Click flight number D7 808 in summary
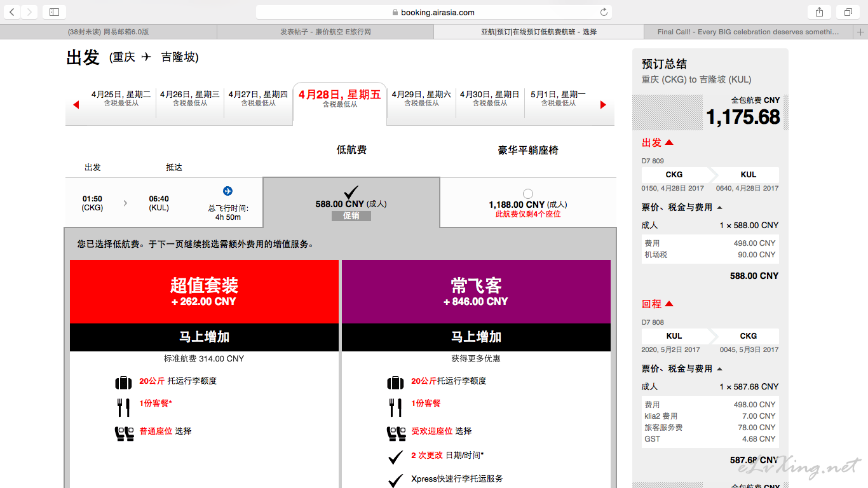The image size is (868, 488). [x=653, y=323]
